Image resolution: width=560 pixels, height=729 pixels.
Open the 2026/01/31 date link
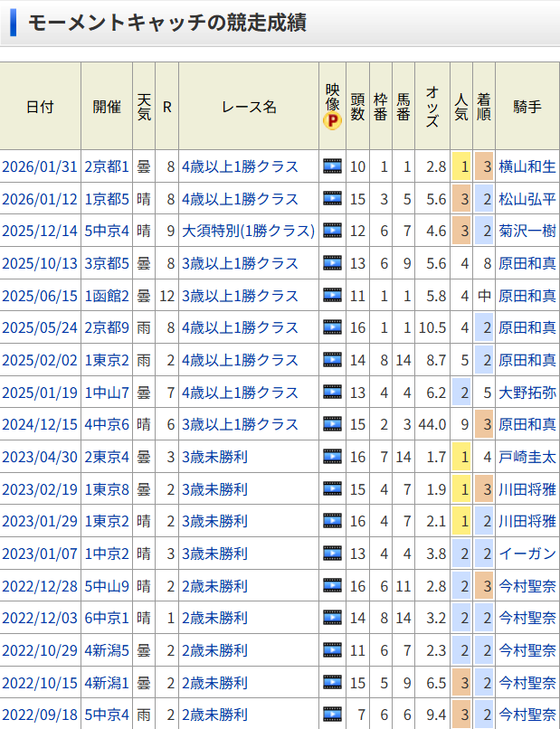click(40, 166)
